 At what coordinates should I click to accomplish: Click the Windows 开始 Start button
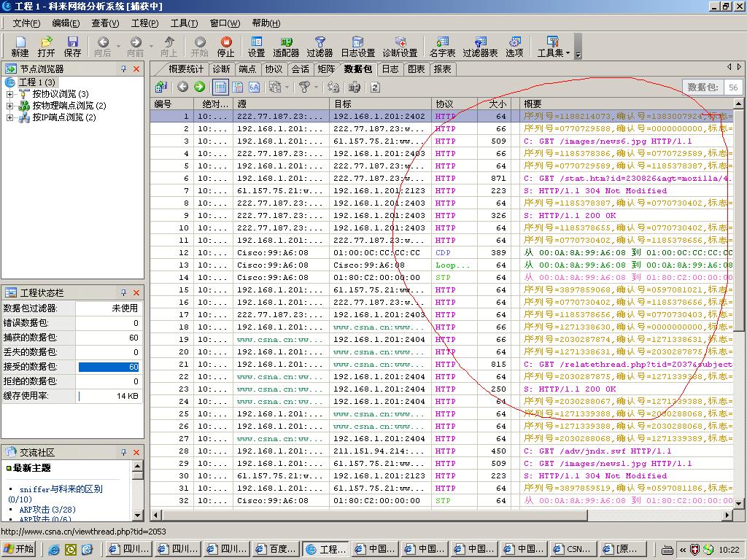(20, 549)
